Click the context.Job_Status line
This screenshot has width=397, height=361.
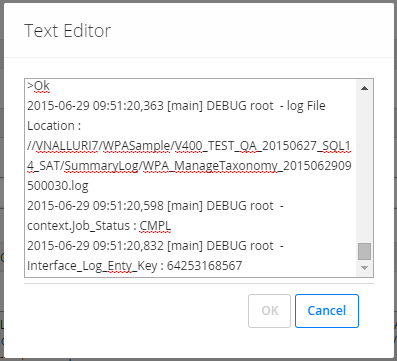[99, 226]
